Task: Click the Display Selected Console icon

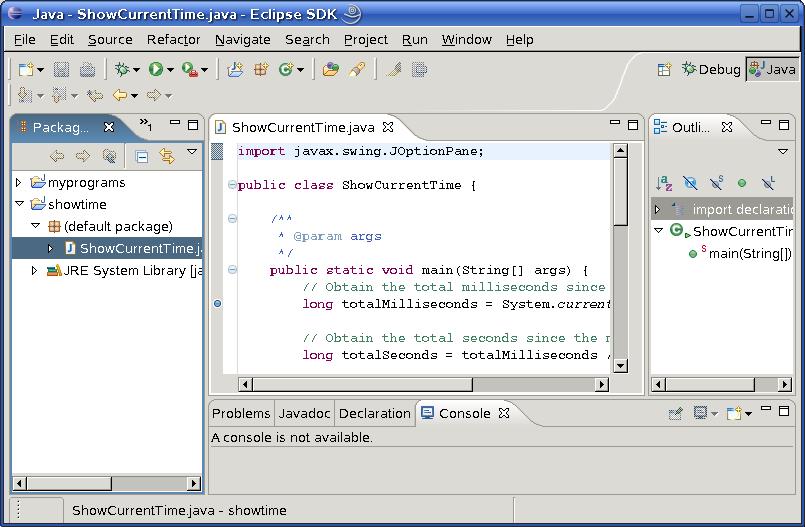Action: point(700,413)
